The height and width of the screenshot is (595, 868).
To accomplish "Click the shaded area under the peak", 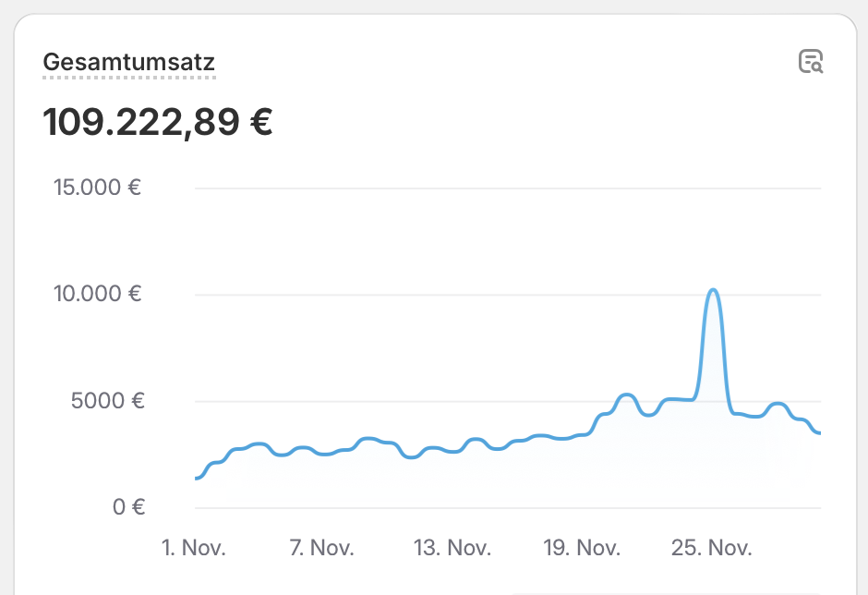I will 713,399.
